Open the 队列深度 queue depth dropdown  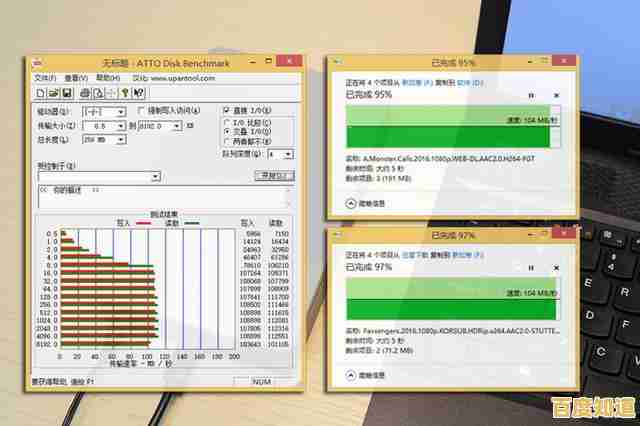coord(289,155)
